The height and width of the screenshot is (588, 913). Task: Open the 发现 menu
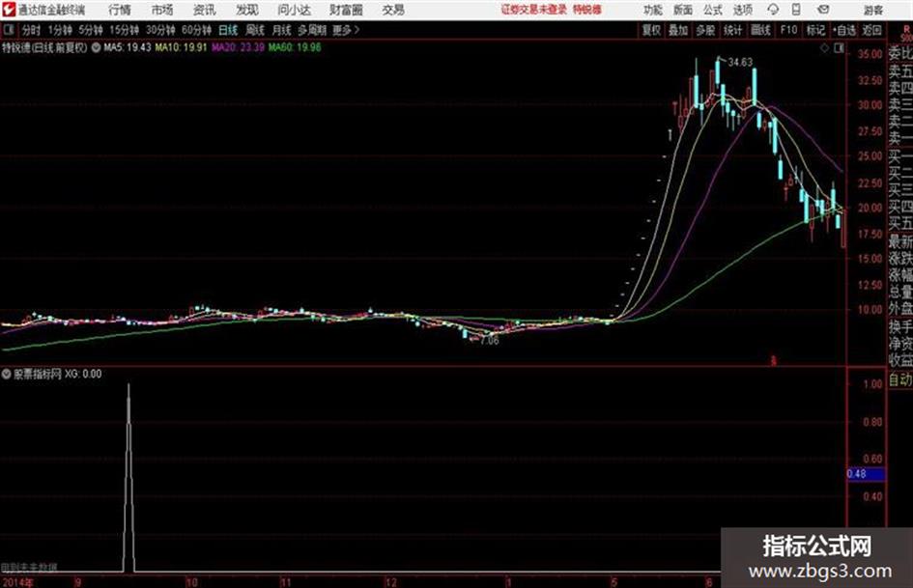pos(247,10)
